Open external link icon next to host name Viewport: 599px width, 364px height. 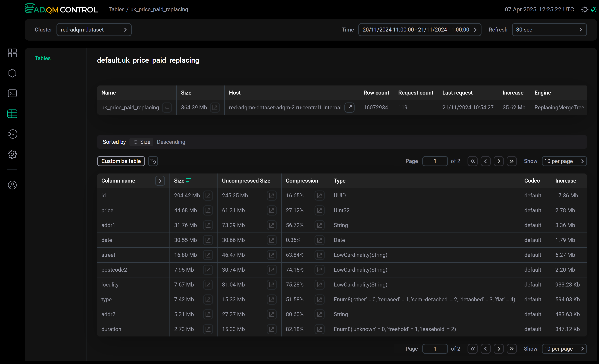coord(349,107)
